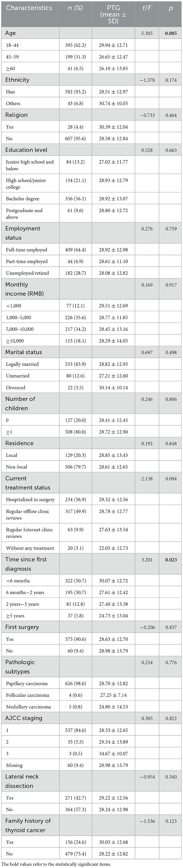
Task: Select Hospitalized in surgery row label
Action: (x=30, y=499)
